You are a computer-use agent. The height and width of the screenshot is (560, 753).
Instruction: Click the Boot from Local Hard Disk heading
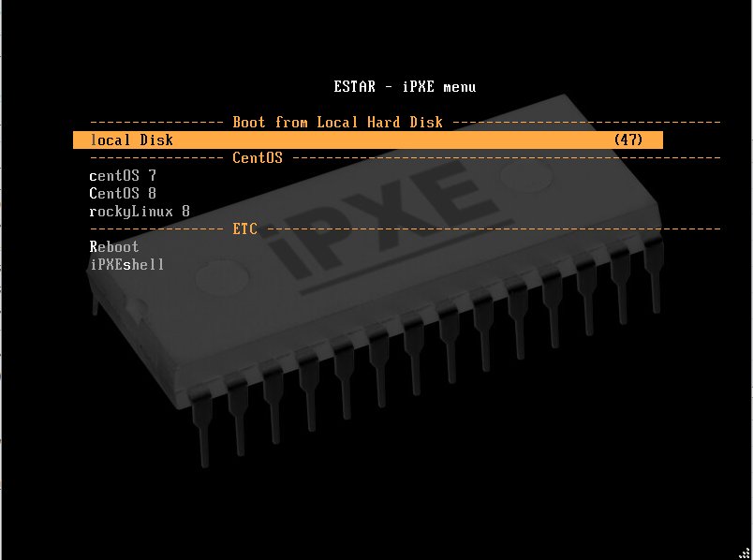coord(337,122)
